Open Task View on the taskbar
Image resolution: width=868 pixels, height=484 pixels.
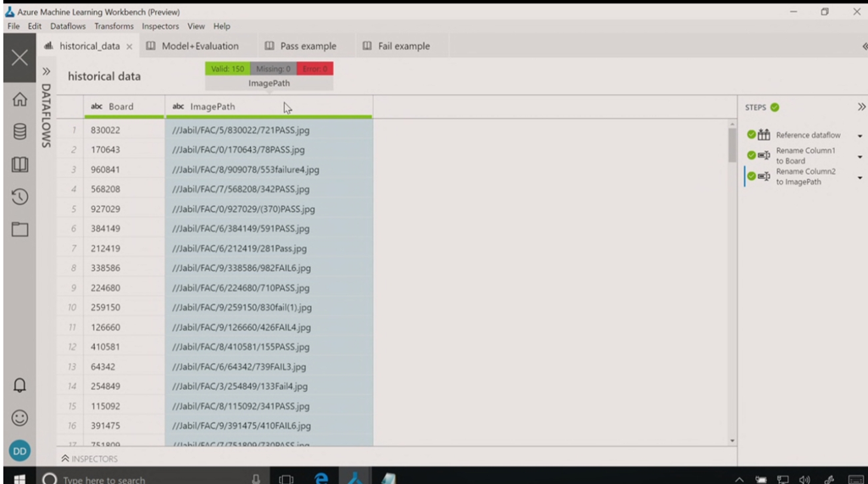[287, 479]
